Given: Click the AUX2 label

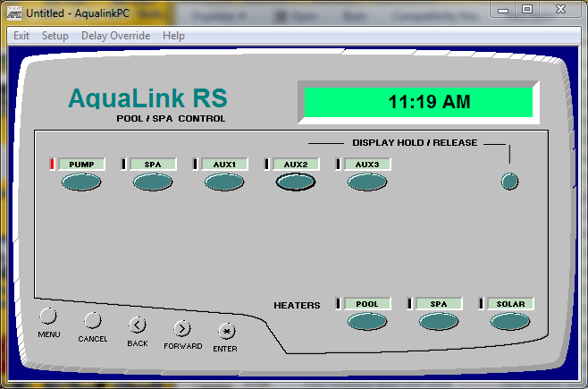Looking at the screenshot, I should [x=296, y=165].
